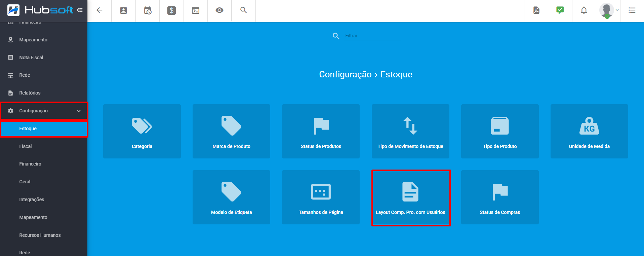Open the list menu icon at top right
Viewport: 644px width, 256px height.
click(x=632, y=10)
